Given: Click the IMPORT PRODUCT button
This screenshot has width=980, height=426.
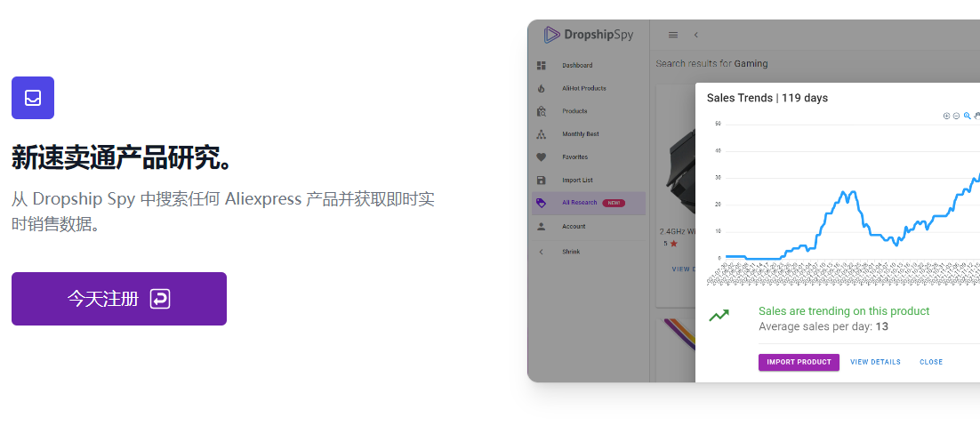Looking at the screenshot, I should coord(799,362).
